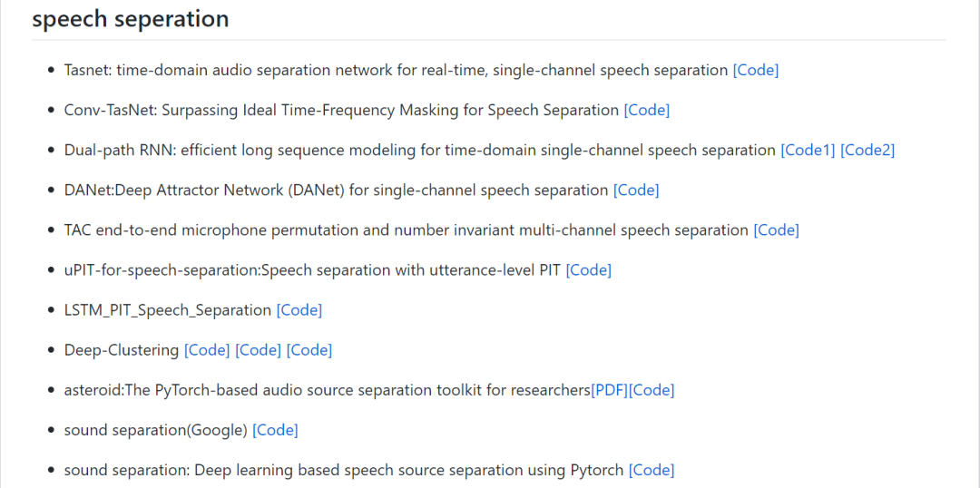Open the first Deep-Clustering Code link
Image resolution: width=980 pixels, height=488 pixels.
207,349
